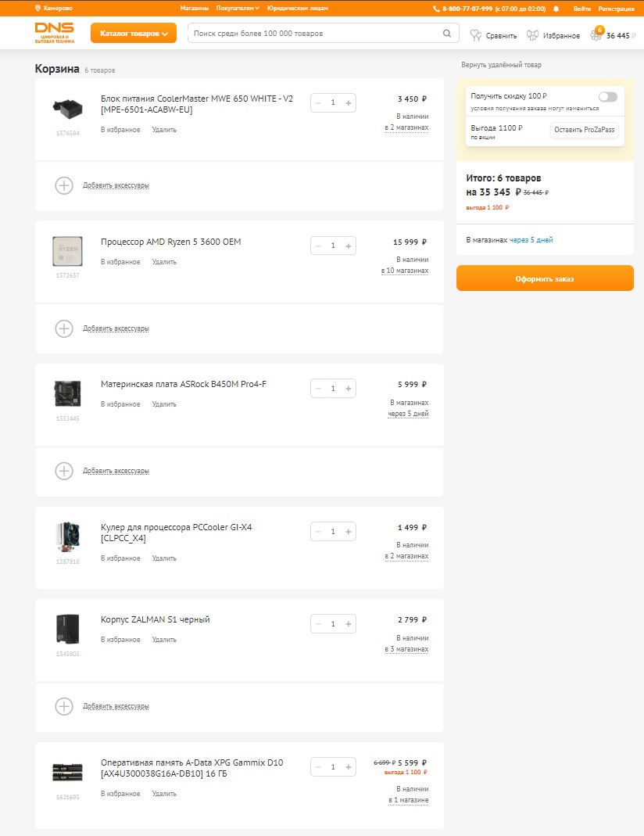644x836 pixels.
Task: Increase quantity of CoolerMaster power supply
Action: coord(349,102)
